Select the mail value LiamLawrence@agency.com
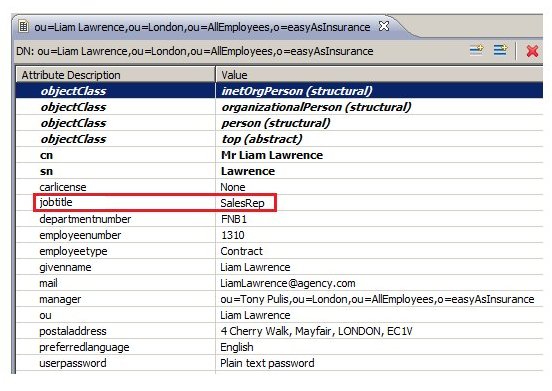552x391 pixels. 288,283
